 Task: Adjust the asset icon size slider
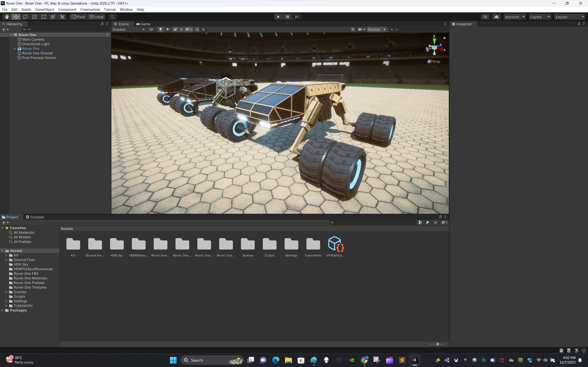pos(437,344)
